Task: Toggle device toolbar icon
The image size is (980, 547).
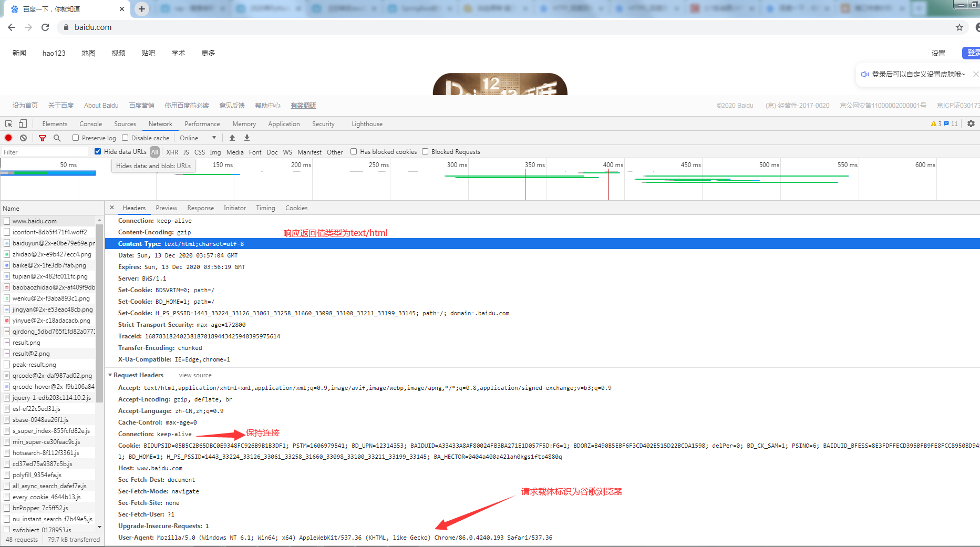Action: click(x=23, y=124)
